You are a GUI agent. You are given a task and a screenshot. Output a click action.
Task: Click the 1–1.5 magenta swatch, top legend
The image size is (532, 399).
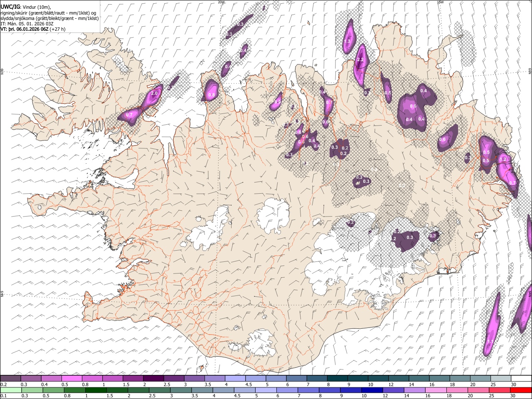coord(113,378)
